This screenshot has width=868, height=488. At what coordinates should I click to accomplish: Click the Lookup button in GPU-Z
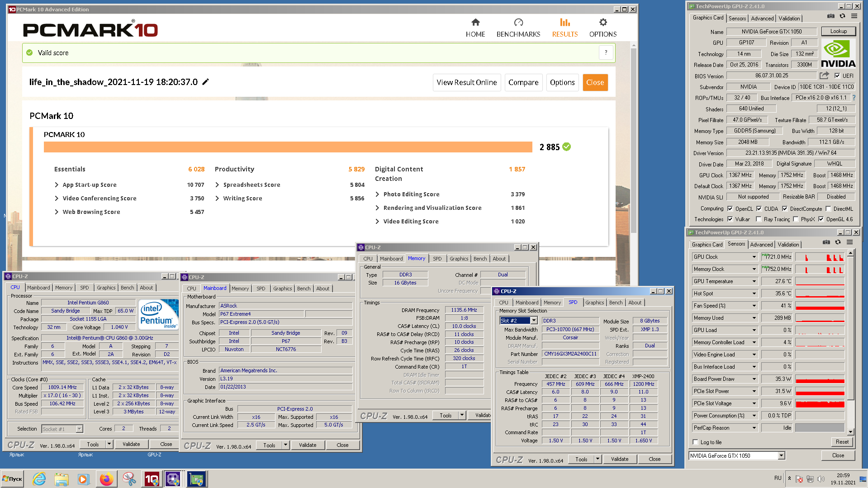838,31
